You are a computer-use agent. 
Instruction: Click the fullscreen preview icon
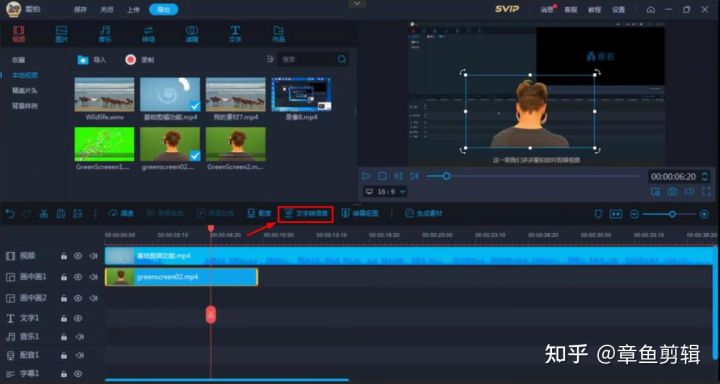[x=706, y=192]
